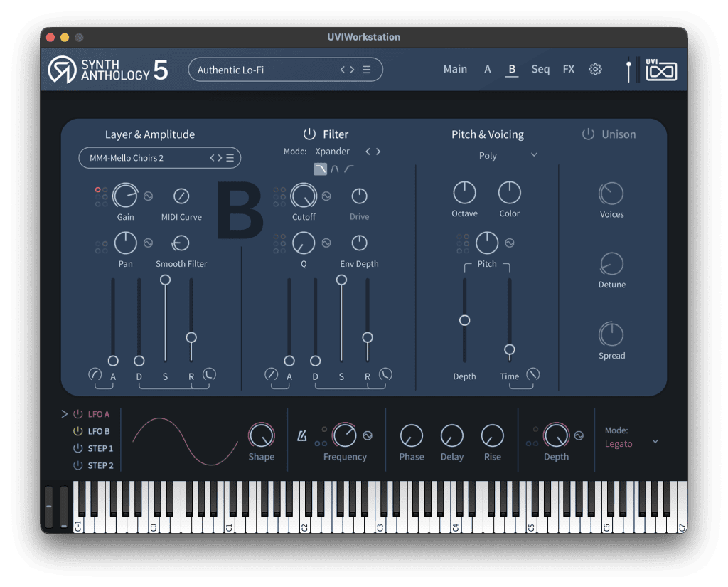Click the MM4-Mello Choirs 2 sample name
This screenshot has height=587, width=728.
point(127,158)
